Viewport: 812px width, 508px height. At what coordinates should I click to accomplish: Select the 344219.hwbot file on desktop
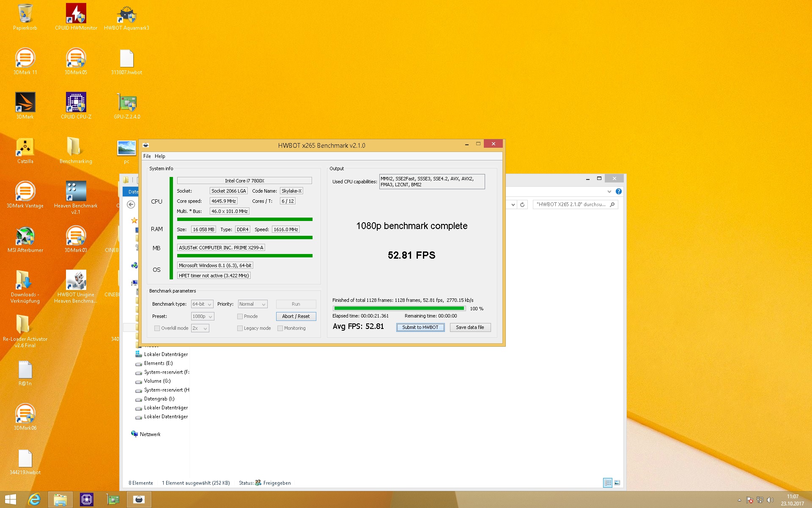[25, 461]
